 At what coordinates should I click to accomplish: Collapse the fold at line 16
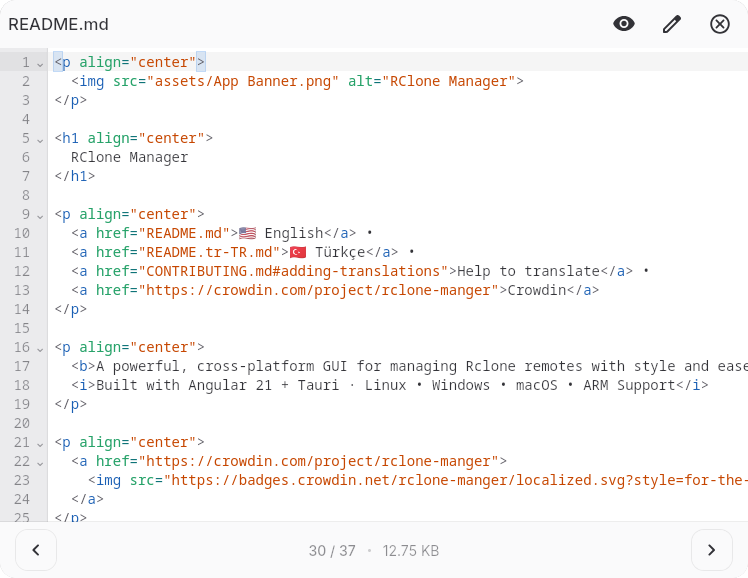click(40, 349)
